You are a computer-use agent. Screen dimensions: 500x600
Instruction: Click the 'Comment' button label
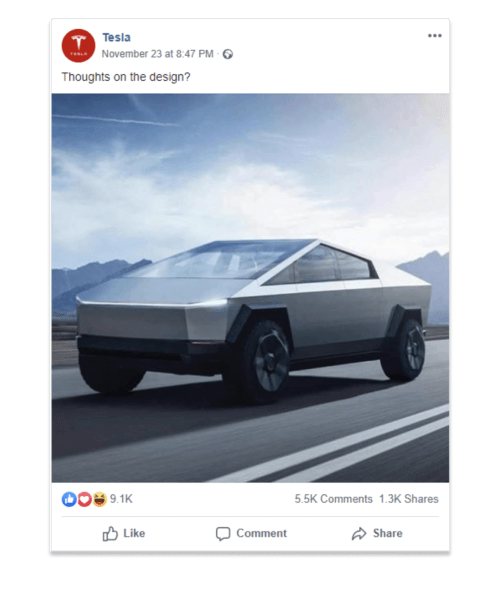[261, 533]
